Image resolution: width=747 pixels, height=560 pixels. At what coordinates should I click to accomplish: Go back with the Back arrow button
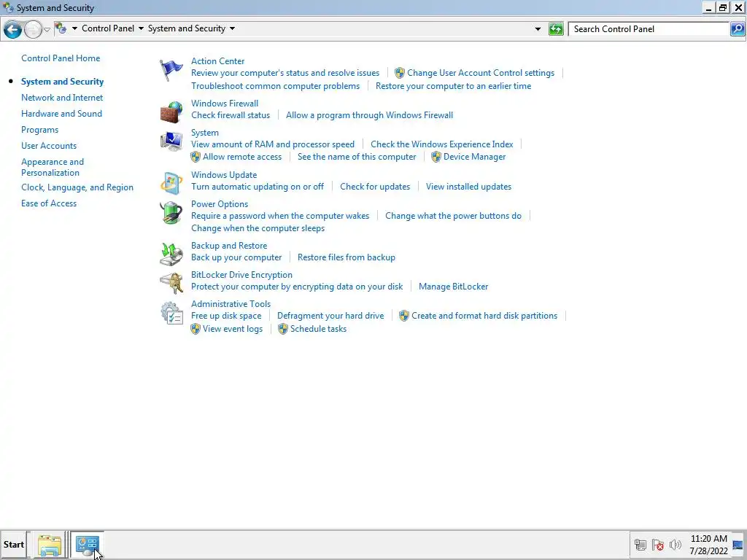(x=13, y=29)
